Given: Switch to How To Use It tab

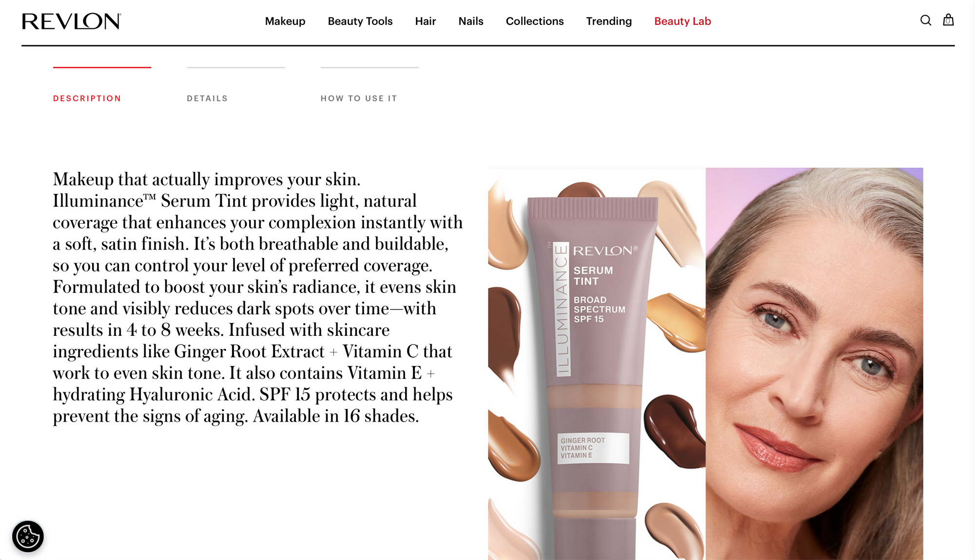Looking at the screenshot, I should point(359,98).
